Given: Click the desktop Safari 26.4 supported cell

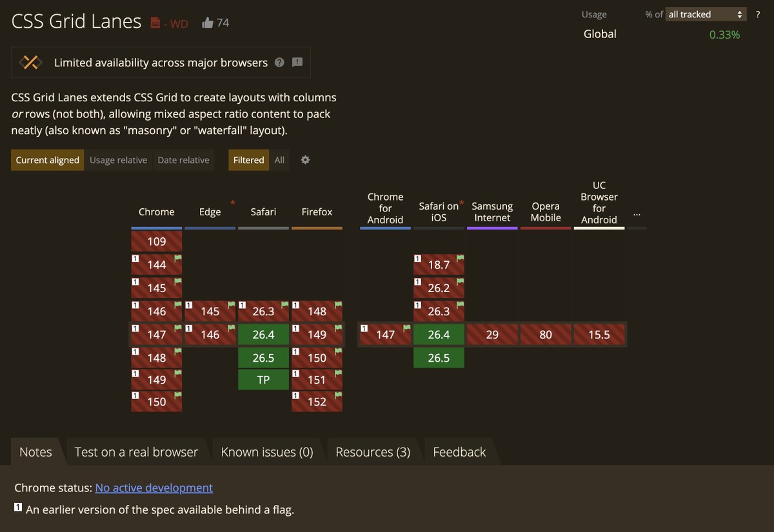Looking at the screenshot, I should pos(264,335).
